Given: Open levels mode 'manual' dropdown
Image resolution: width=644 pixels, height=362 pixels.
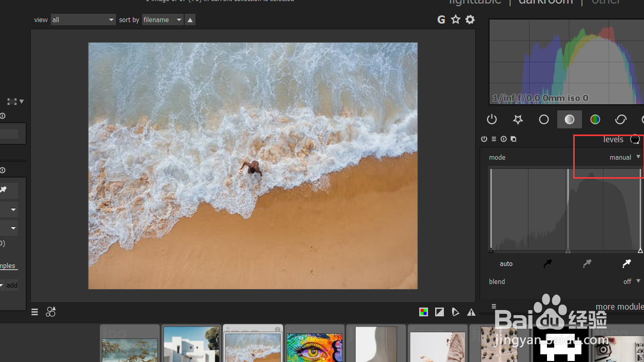Looking at the screenshot, I should (x=625, y=157).
